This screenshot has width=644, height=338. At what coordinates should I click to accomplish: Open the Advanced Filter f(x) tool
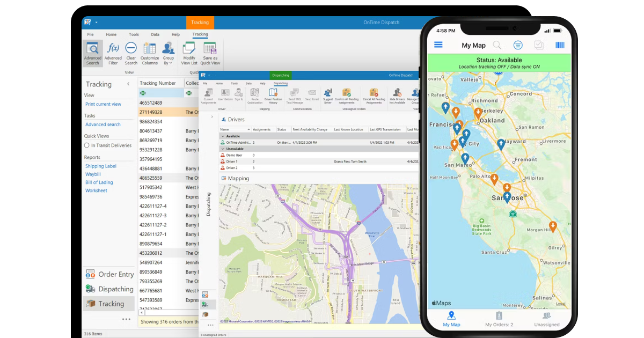[x=113, y=54]
